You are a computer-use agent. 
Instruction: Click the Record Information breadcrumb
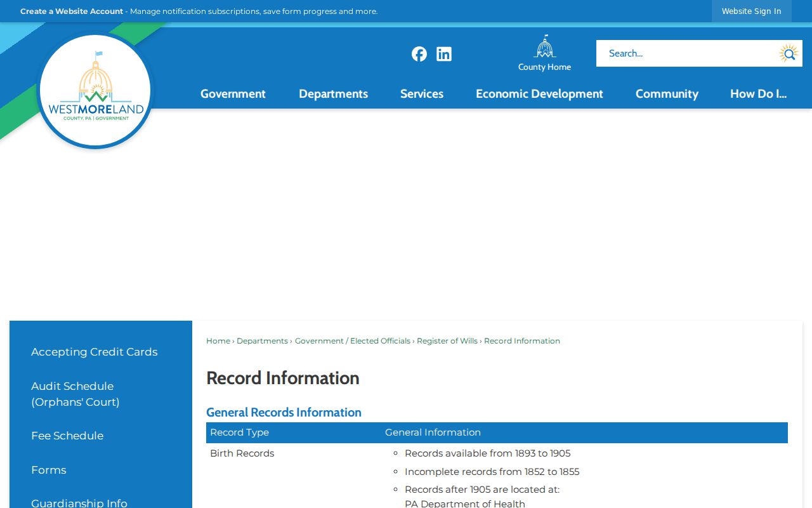point(522,341)
